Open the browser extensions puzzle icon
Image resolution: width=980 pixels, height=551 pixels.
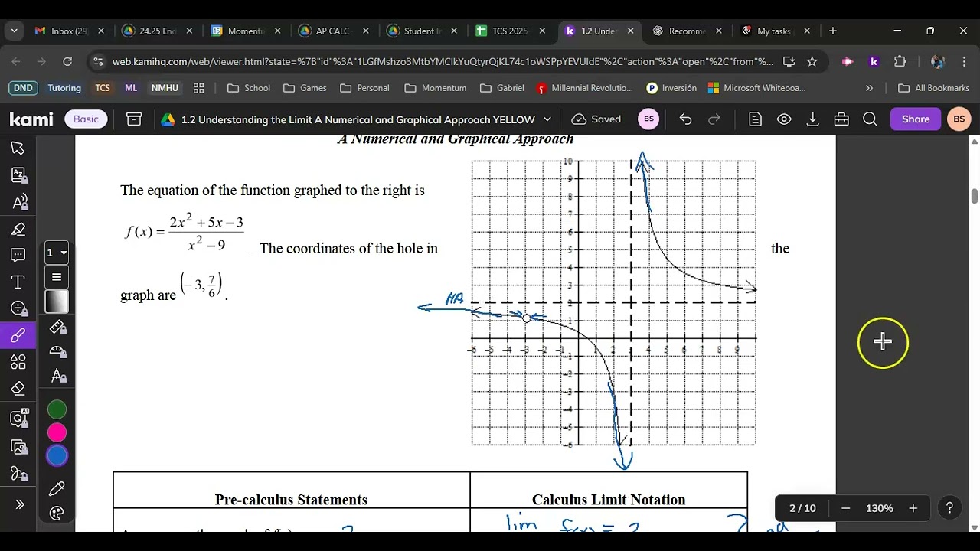click(900, 61)
